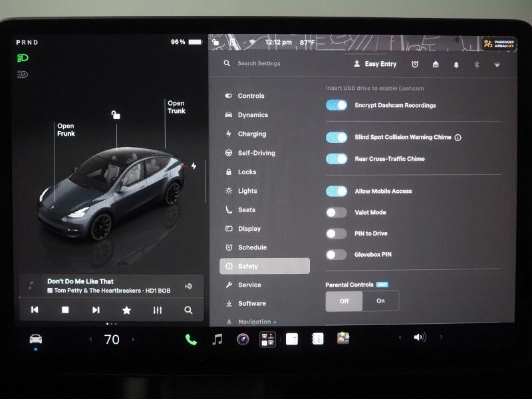Tap the 70 cabin temperature value

point(112,339)
